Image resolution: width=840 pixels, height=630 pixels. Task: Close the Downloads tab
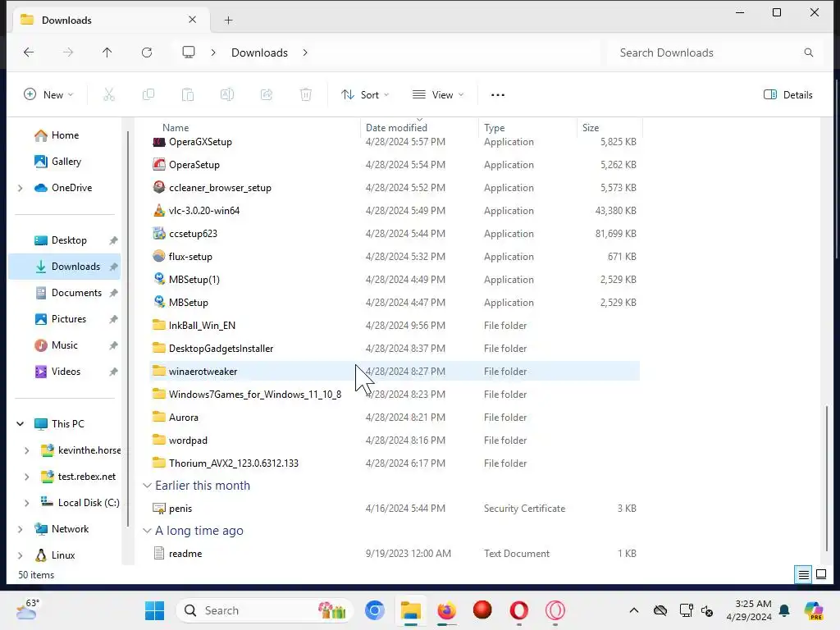192,20
